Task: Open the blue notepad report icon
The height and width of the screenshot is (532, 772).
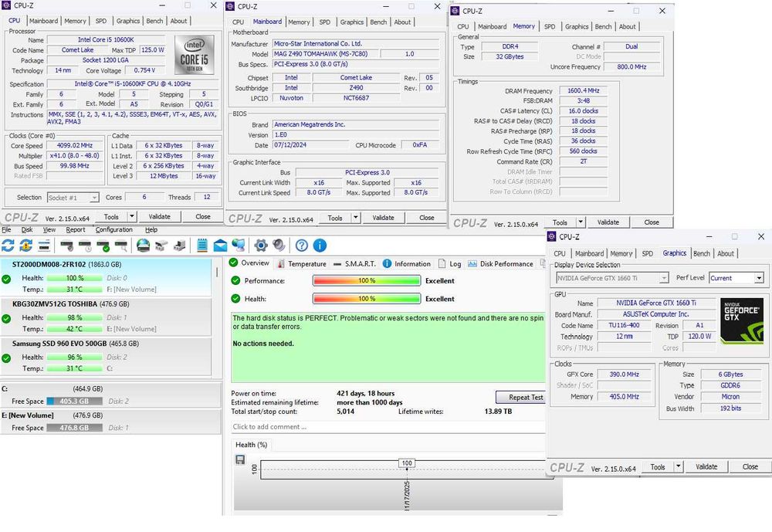Action: [201, 246]
